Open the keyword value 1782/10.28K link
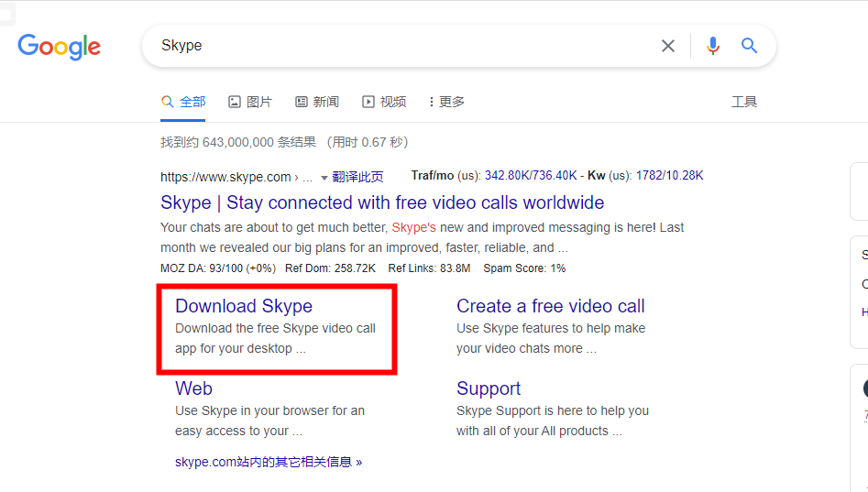The height and width of the screenshot is (492, 868). point(669,175)
